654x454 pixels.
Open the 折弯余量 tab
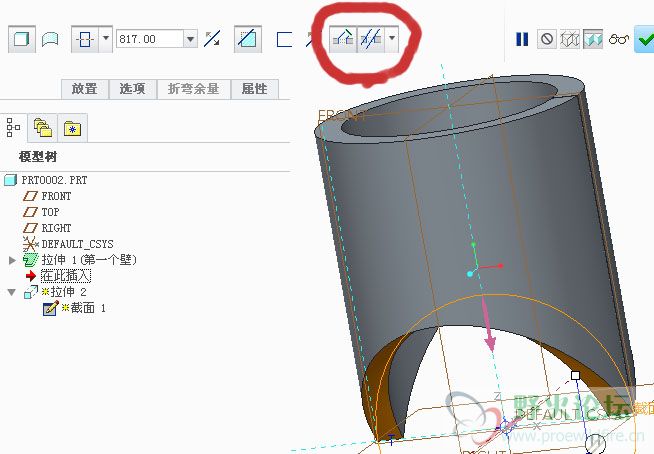(x=194, y=89)
